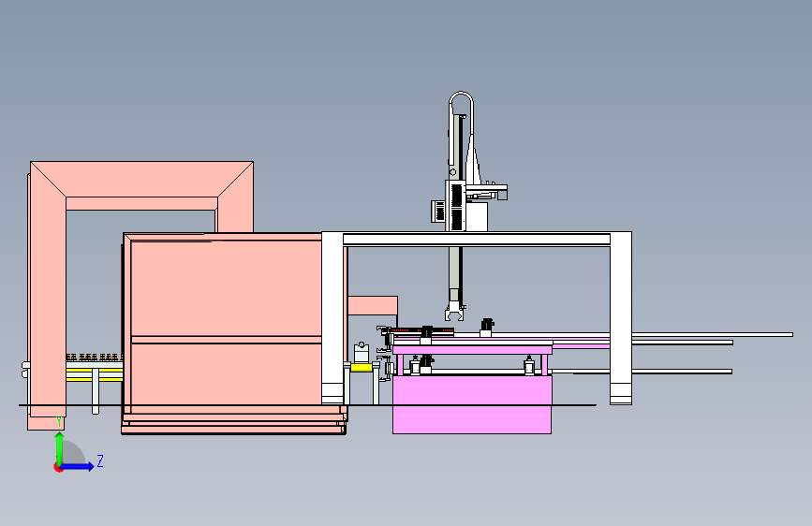Select the right white gantry support leg
Viewport: 812px width, 526px height.
[621, 318]
